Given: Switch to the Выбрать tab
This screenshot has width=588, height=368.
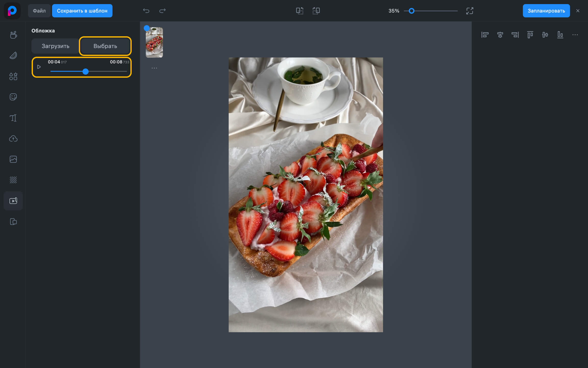Looking at the screenshot, I should tap(105, 46).
